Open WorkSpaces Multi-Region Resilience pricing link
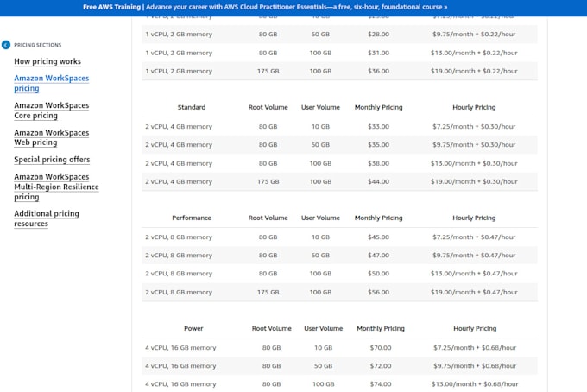 click(x=56, y=187)
